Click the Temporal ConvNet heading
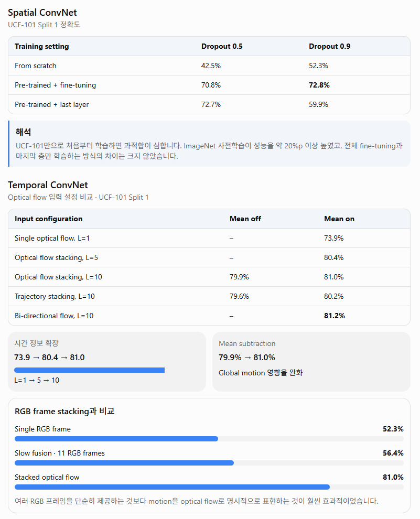 pos(48,185)
